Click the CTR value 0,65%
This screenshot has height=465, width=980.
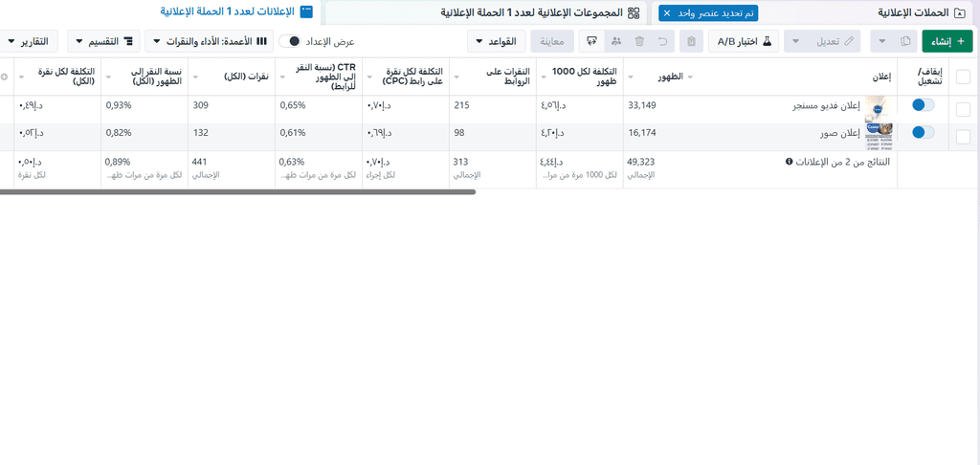[293, 105]
